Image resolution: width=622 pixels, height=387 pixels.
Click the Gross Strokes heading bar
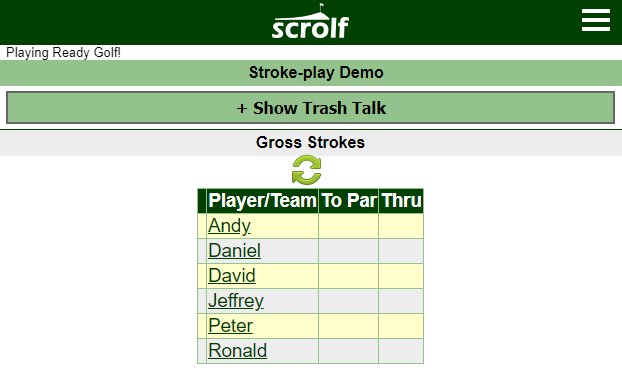[x=311, y=143]
